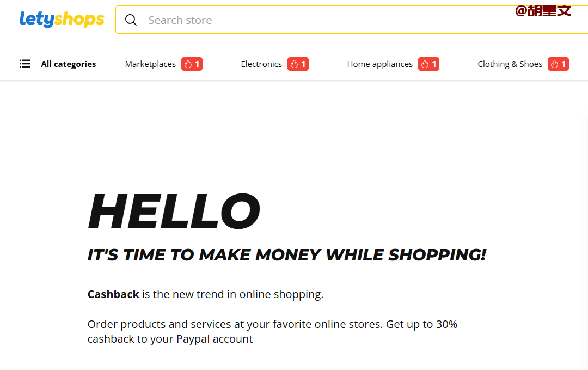
Task: Click the flame badge beside Clothing & Shoes
Action: pyautogui.click(x=558, y=64)
